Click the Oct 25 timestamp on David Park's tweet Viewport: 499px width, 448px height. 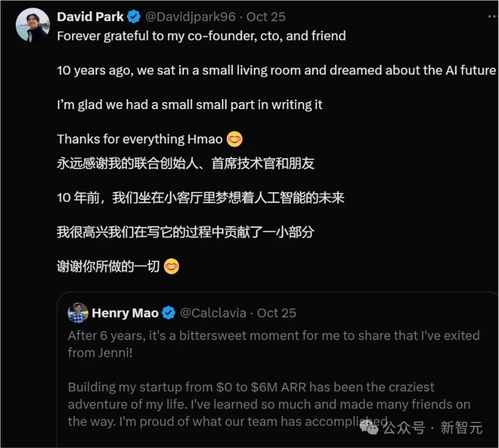pyautogui.click(x=266, y=17)
